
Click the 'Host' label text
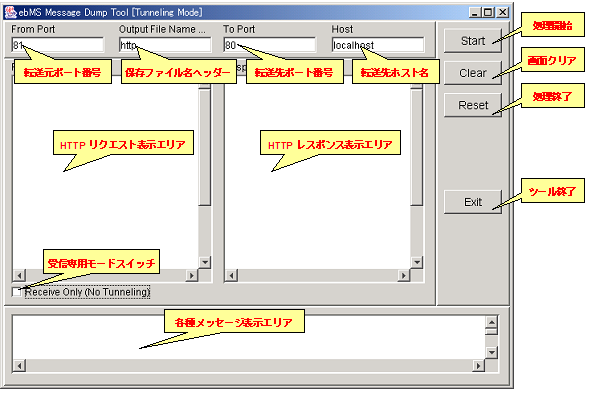[342, 29]
